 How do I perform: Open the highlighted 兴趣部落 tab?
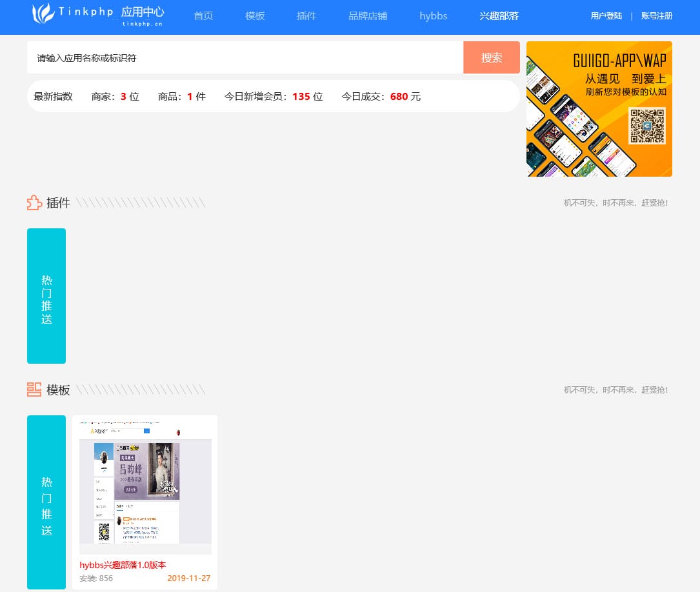coord(498,16)
